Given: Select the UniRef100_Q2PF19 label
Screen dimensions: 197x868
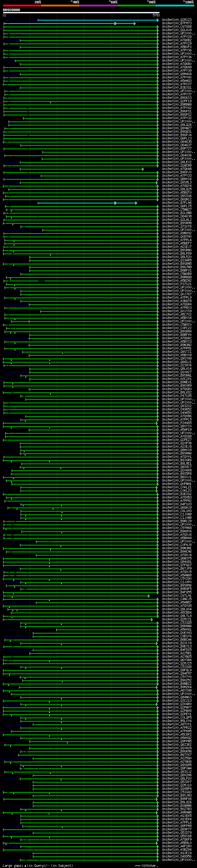Looking at the screenshot, I should (x=177, y=101).
